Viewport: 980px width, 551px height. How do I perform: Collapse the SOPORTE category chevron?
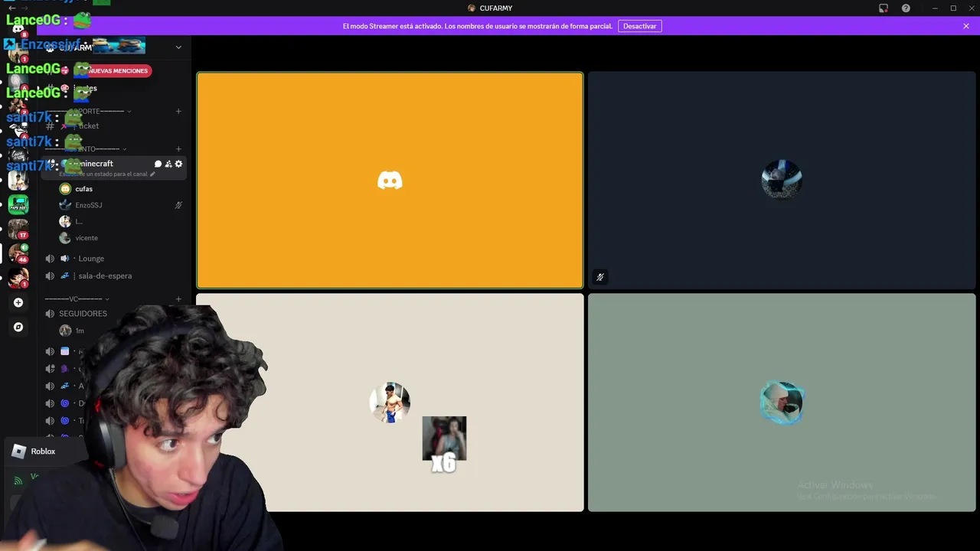tap(129, 112)
